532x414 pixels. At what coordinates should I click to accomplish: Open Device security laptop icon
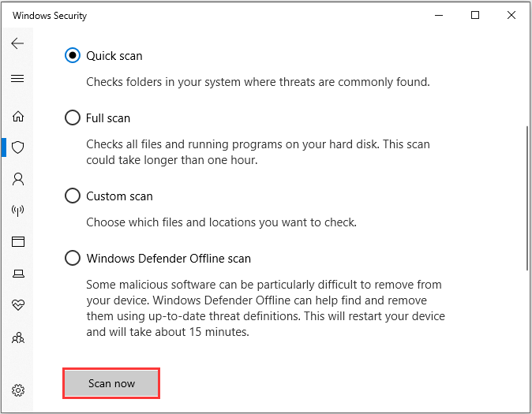(x=18, y=274)
